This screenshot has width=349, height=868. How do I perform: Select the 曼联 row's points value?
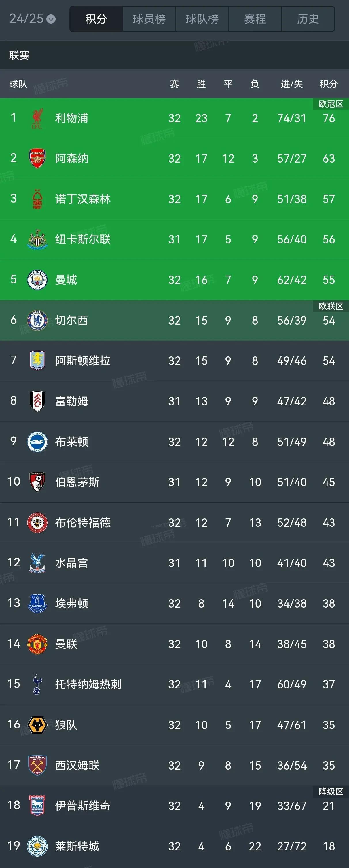329,644
